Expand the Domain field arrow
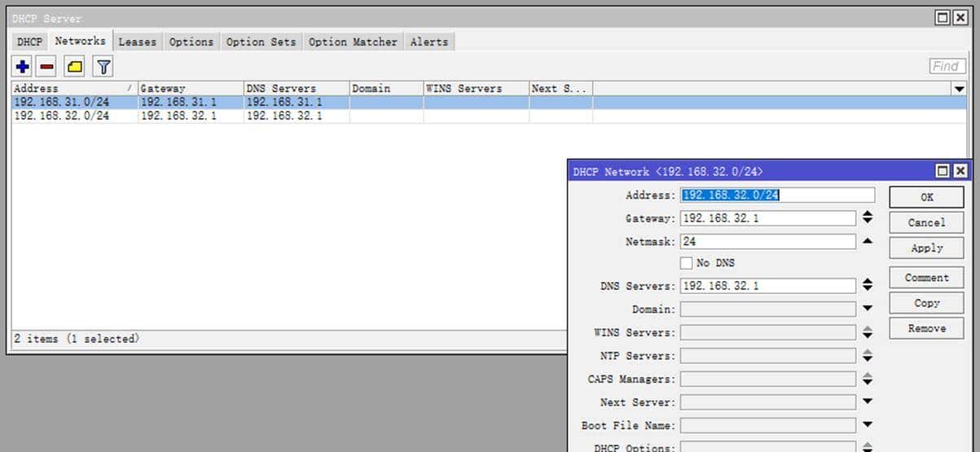This screenshot has height=452, width=980. point(868,309)
